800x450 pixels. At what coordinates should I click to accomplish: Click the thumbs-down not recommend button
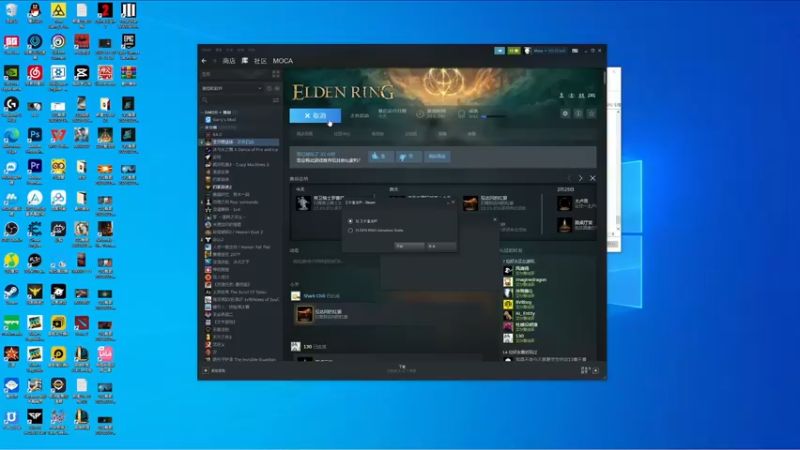coord(409,157)
